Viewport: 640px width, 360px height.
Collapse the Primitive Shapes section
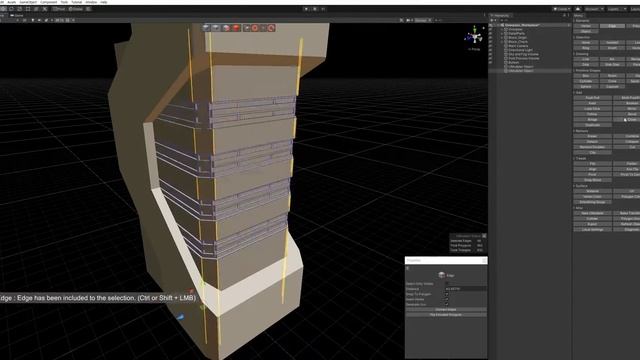point(575,70)
